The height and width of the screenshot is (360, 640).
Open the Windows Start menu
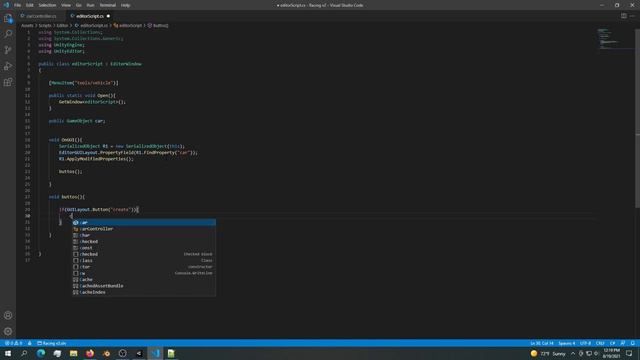click(x=8, y=353)
